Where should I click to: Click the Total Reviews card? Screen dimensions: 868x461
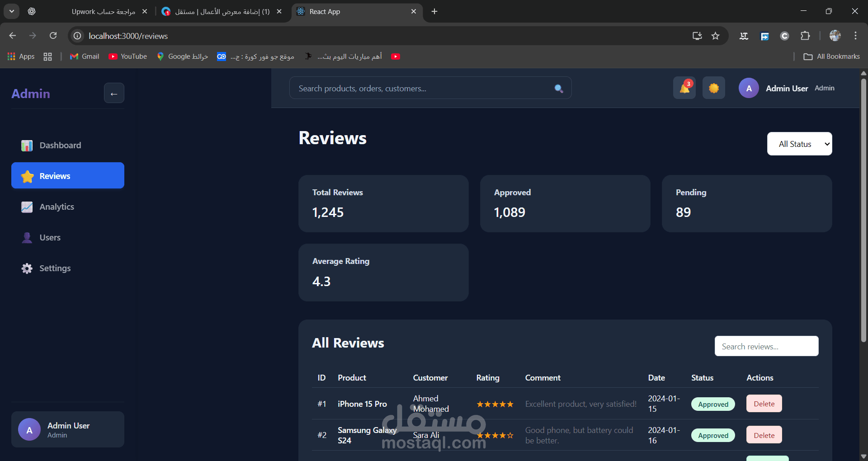[383, 204]
